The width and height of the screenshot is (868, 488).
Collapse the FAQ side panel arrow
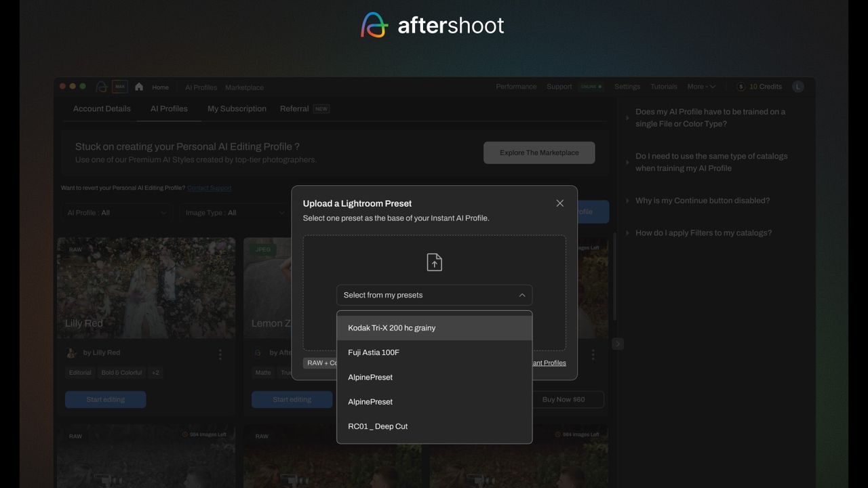click(617, 344)
